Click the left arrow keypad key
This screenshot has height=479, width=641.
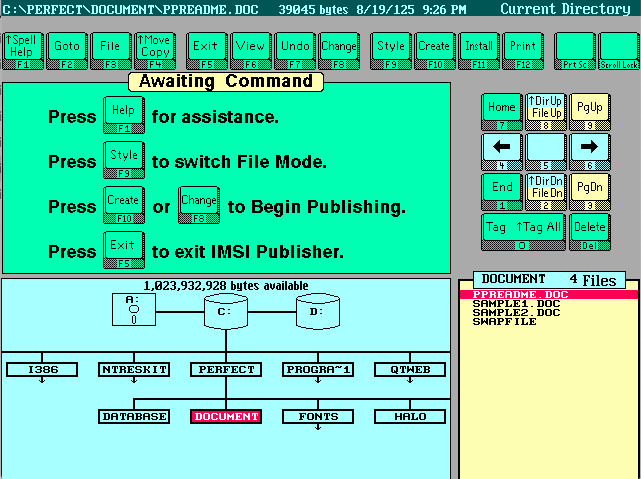[502, 152]
